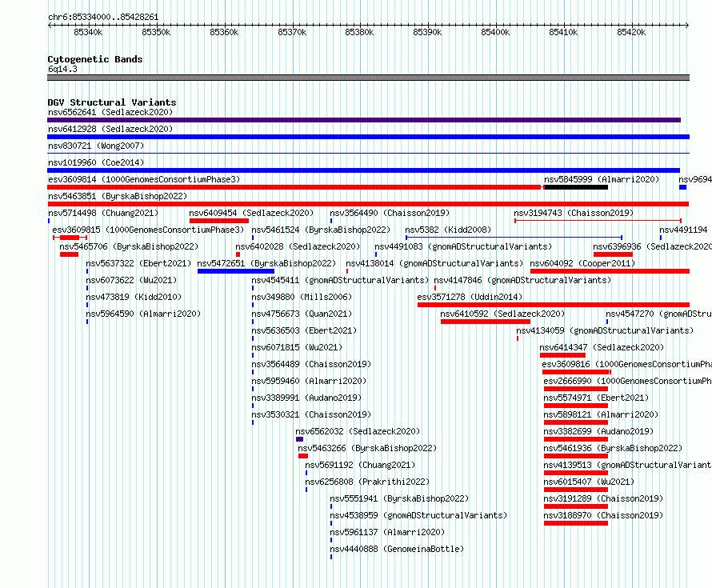Click nsv5463266 (ByrskaBishop2022) label
The height and width of the screenshot is (588, 712).
coord(367,448)
